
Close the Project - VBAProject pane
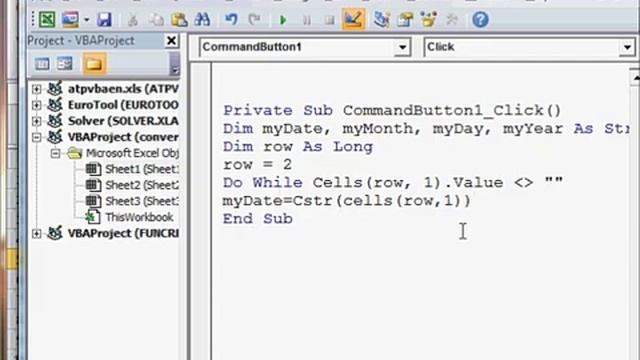click(x=171, y=40)
